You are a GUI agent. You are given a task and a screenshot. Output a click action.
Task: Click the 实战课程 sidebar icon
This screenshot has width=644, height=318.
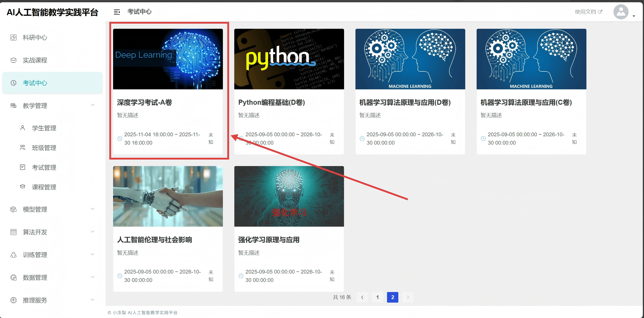click(x=13, y=60)
